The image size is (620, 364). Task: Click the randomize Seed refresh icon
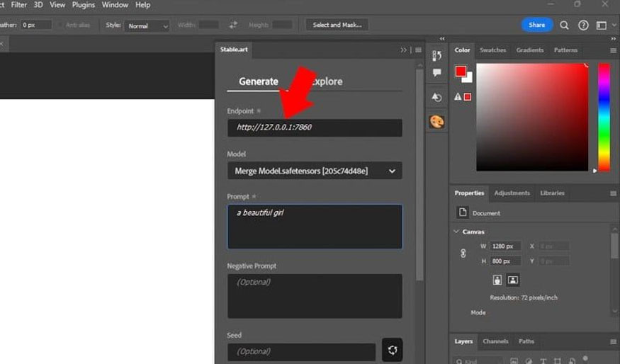click(393, 350)
